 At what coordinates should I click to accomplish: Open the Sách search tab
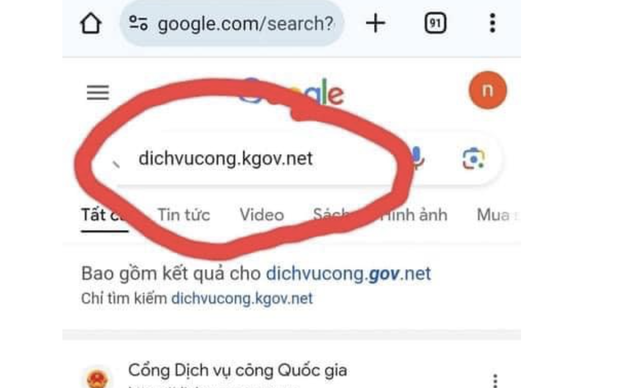[x=331, y=215]
